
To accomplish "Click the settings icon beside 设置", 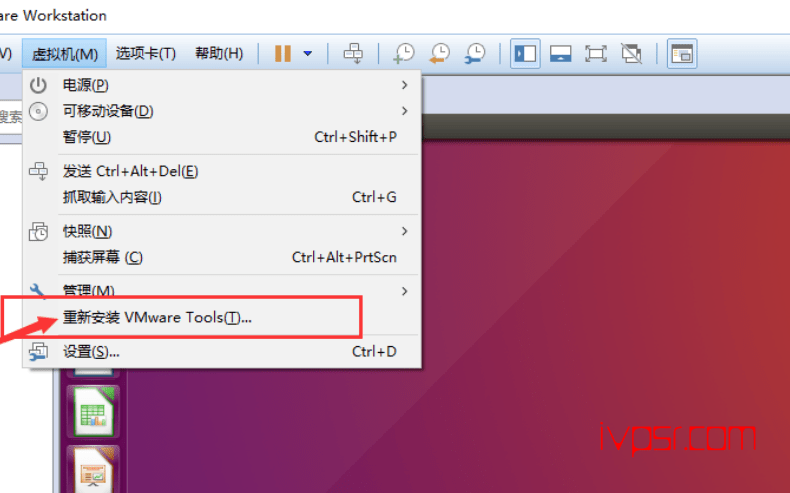I will 38,351.
